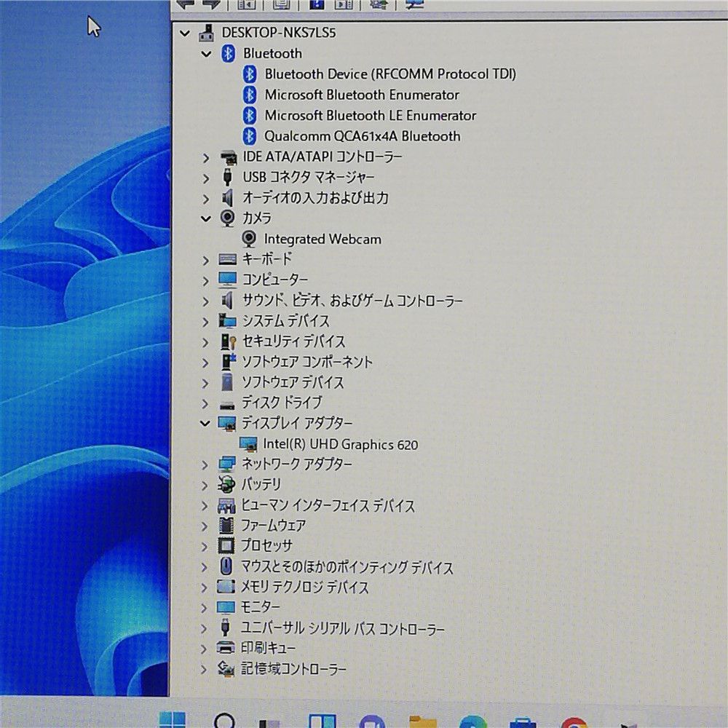Click the Bluetooth category icon

(228, 54)
